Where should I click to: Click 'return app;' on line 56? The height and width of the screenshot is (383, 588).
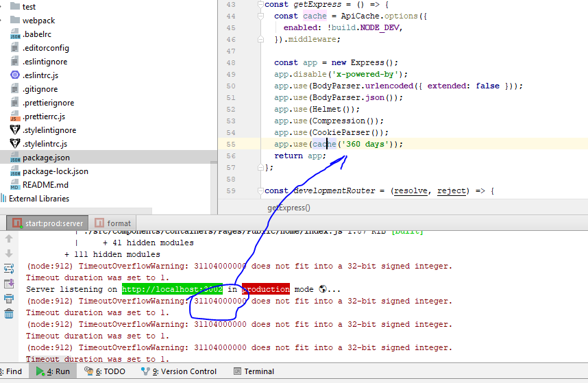point(300,156)
